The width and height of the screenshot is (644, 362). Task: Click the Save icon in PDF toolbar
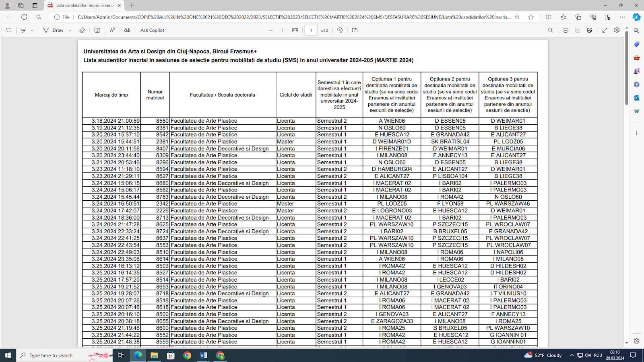(578, 30)
